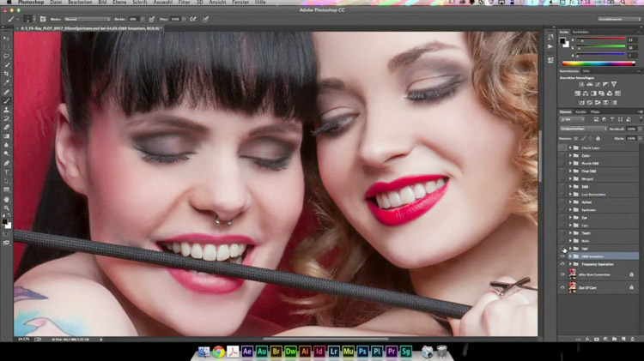The height and width of the screenshot is (361, 644).
Task: Show the Check Layer group
Action: pos(562,147)
